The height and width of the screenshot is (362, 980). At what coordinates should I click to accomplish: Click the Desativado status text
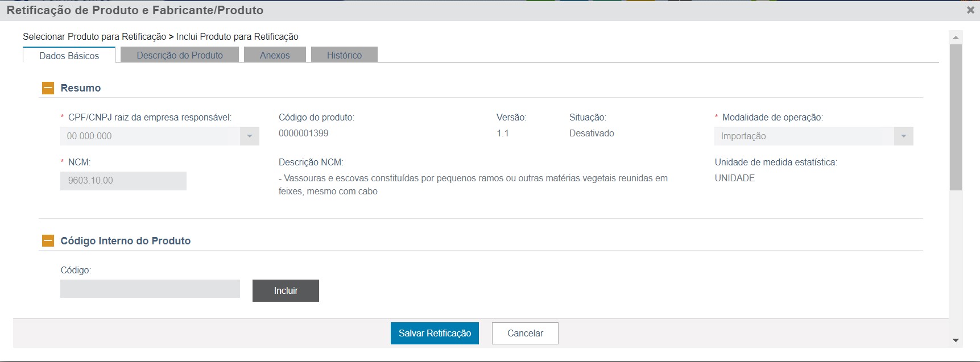point(592,133)
